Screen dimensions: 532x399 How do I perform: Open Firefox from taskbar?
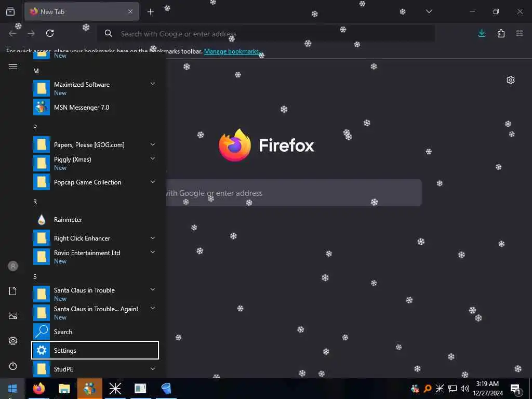pos(39,389)
